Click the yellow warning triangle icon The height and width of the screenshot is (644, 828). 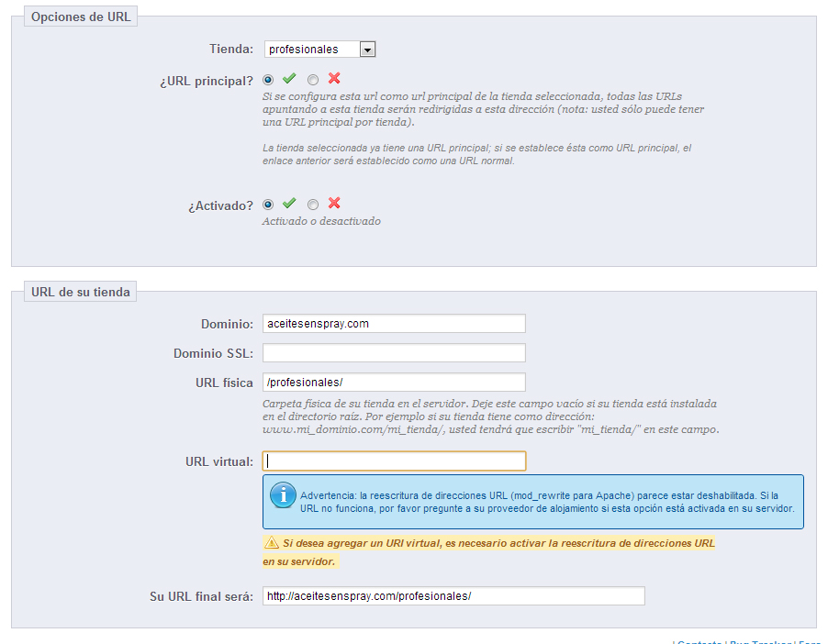click(272, 543)
